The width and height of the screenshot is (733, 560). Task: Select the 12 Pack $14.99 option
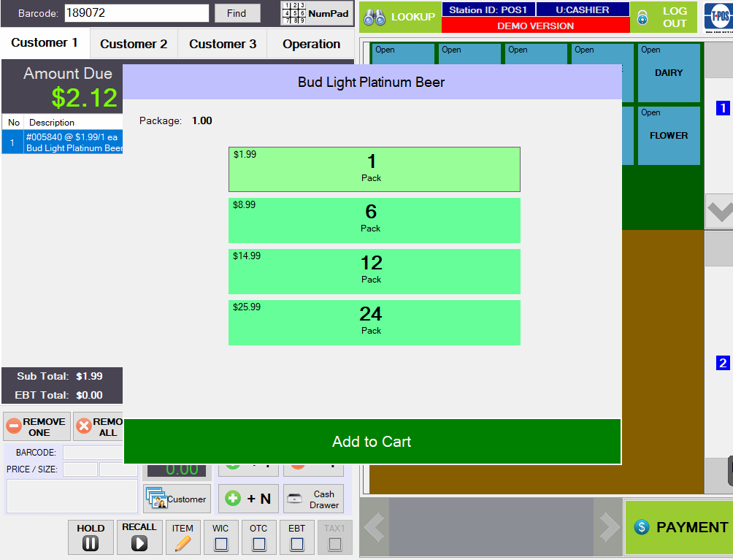(x=374, y=271)
